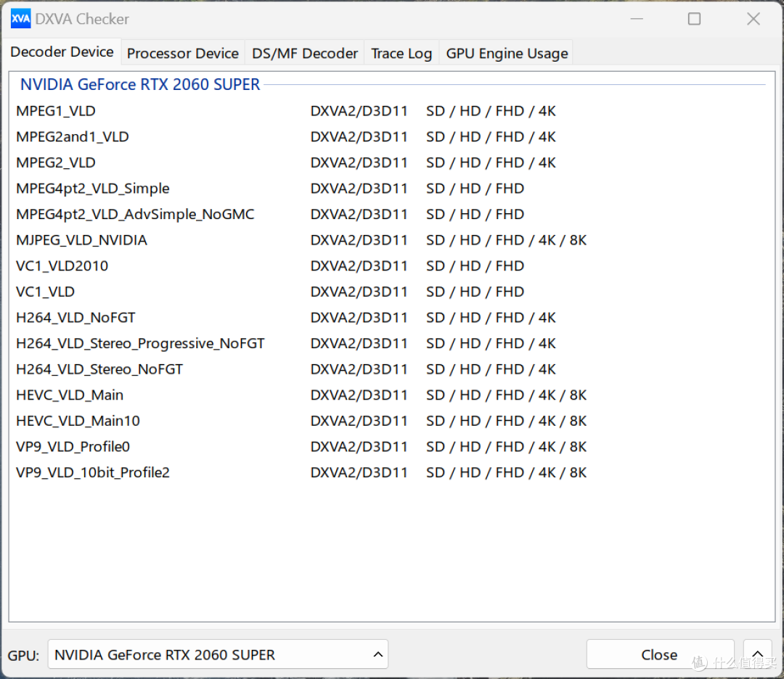Close the window with the X icon
784x679 pixels.
754,19
